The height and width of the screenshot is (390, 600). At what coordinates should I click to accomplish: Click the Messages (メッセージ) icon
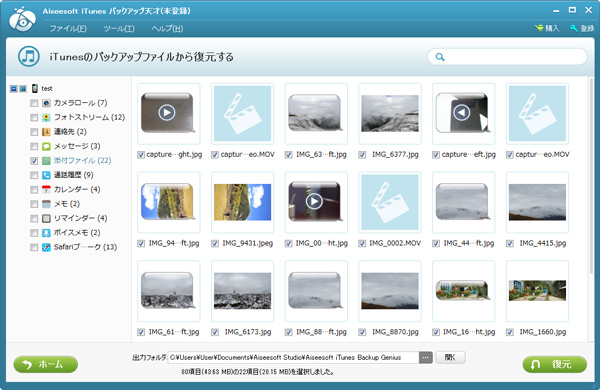[x=46, y=146]
